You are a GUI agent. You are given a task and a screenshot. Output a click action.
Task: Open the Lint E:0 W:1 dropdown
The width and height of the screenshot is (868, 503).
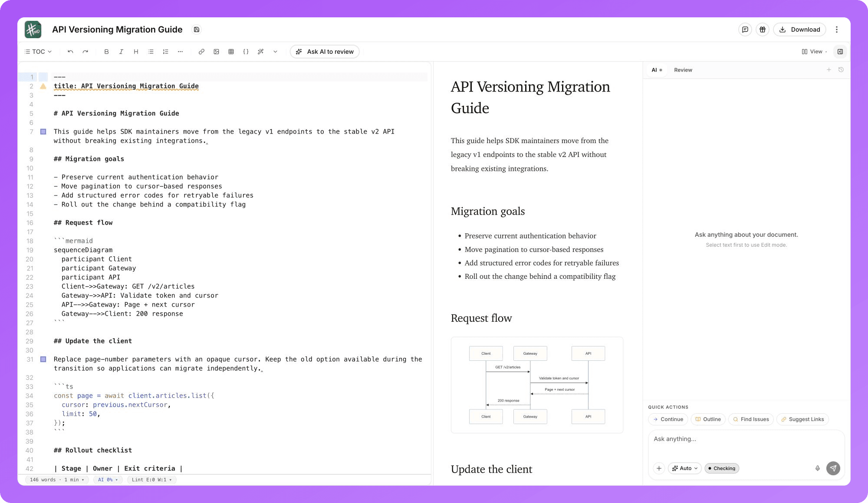pyautogui.click(x=151, y=480)
